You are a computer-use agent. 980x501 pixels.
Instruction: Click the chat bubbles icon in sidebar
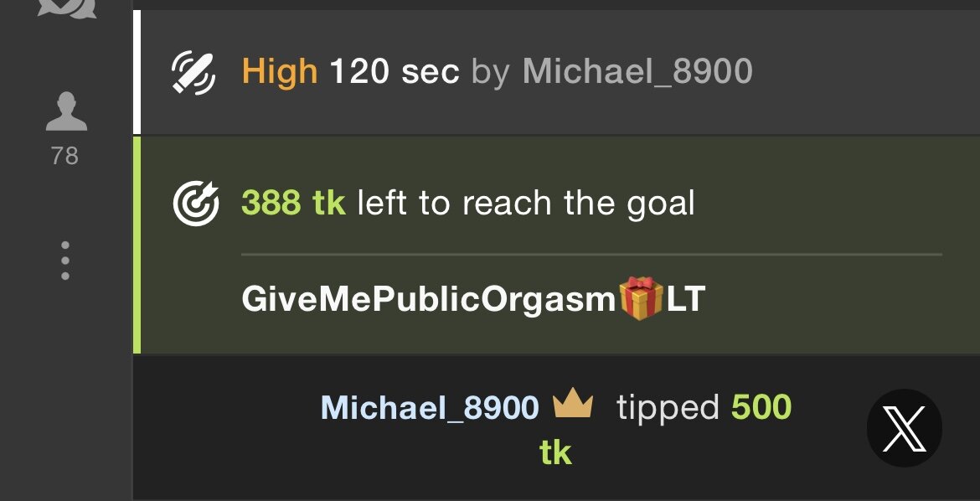tap(65, 8)
